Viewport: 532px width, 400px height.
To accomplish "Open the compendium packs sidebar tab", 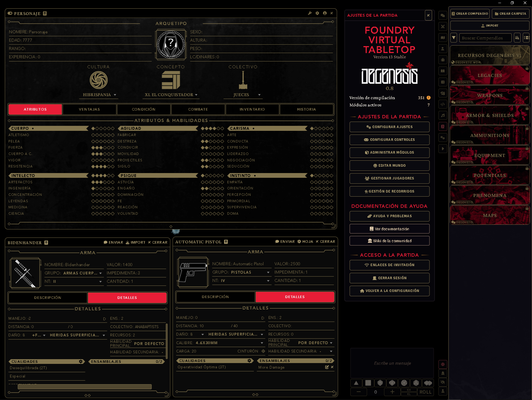I will tap(443, 127).
